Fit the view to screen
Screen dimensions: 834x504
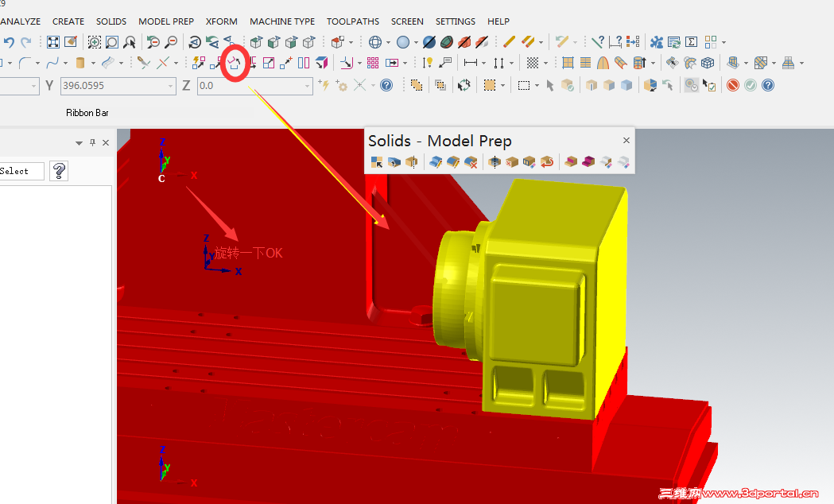pos(53,42)
